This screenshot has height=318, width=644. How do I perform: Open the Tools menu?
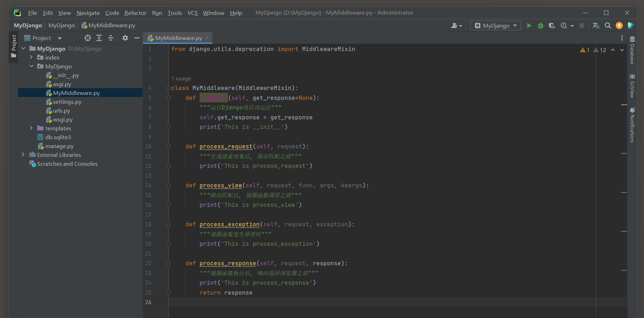pos(174,13)
